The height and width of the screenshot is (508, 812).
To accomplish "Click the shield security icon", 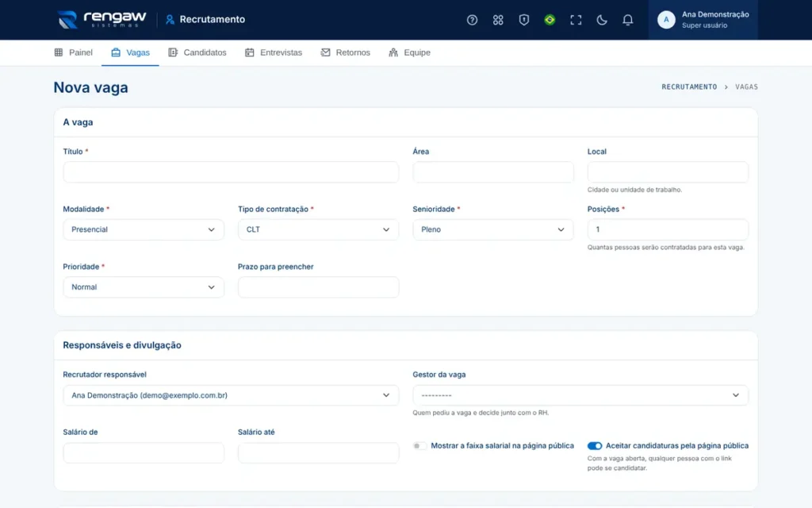I will tap(523, 20).
